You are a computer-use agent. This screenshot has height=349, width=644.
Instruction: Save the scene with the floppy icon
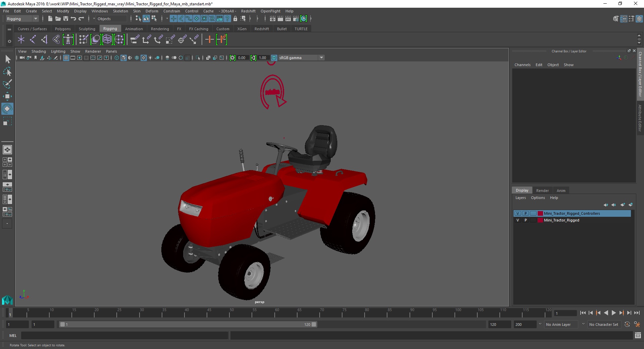[x=66, y=19]
